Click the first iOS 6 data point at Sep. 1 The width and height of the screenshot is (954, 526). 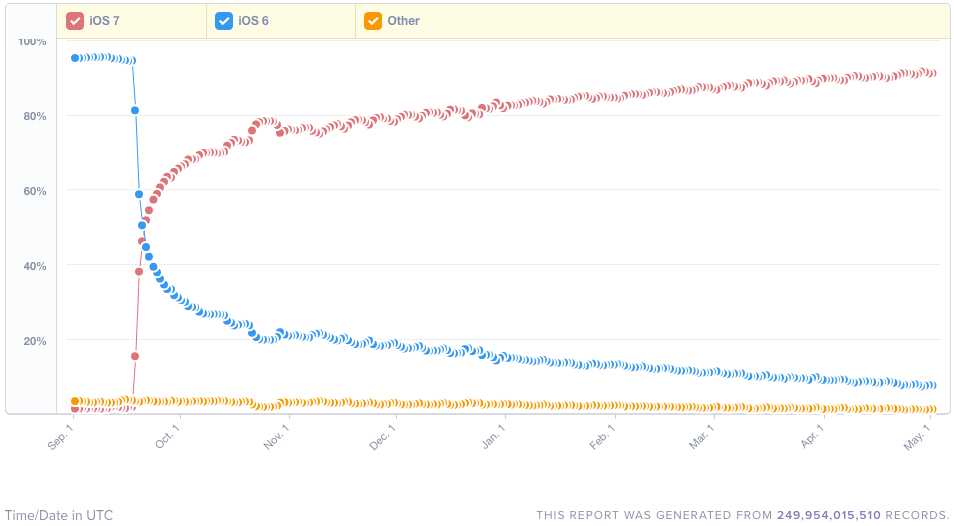pyautogui.click(x=75, y=58)
